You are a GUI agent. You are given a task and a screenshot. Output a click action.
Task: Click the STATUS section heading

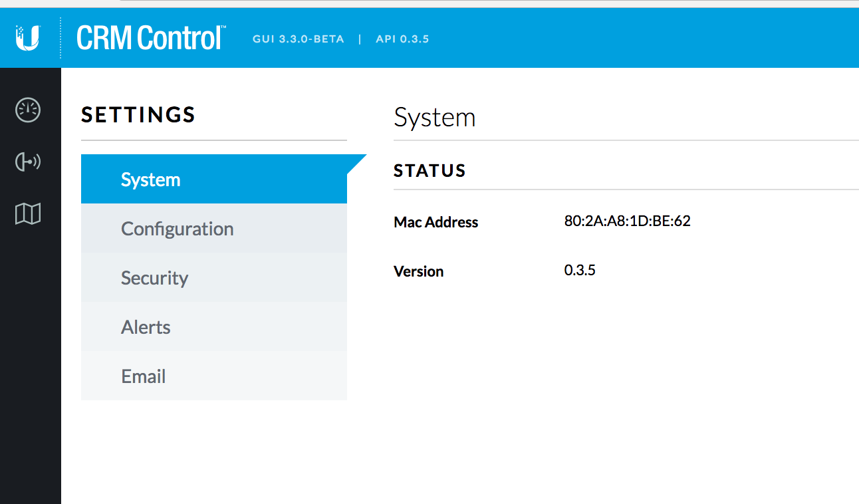(x=429, y=171)
